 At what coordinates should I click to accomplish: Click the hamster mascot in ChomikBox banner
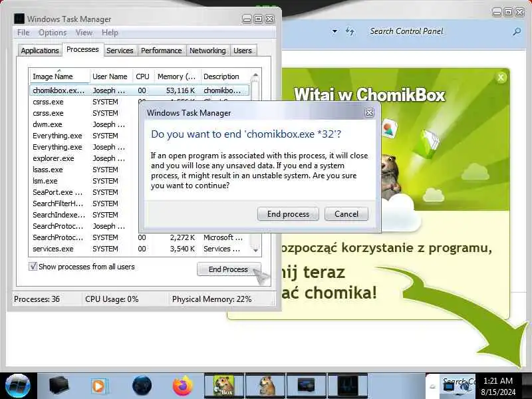click(x=390, y=176)
